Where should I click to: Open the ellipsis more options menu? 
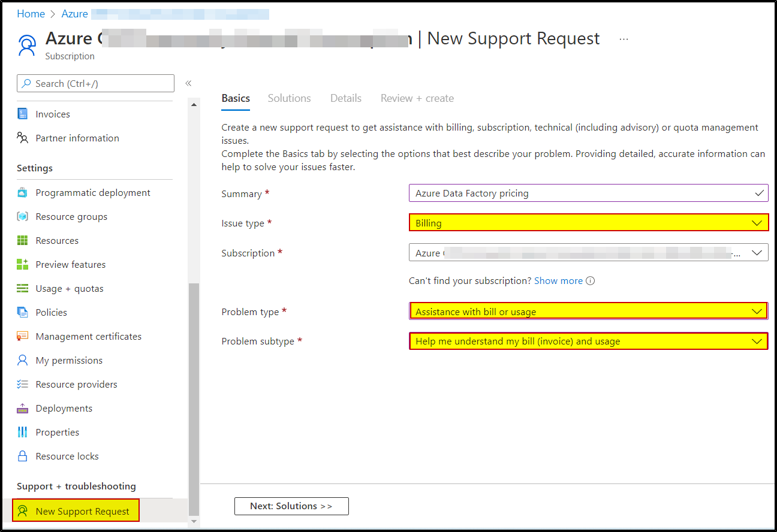(624, 39)
